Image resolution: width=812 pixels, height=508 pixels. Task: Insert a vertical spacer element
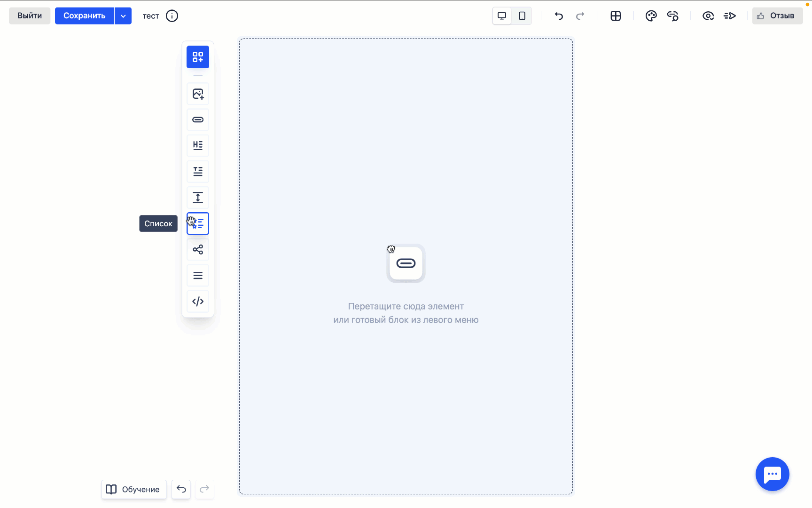[x=198, y=198]
